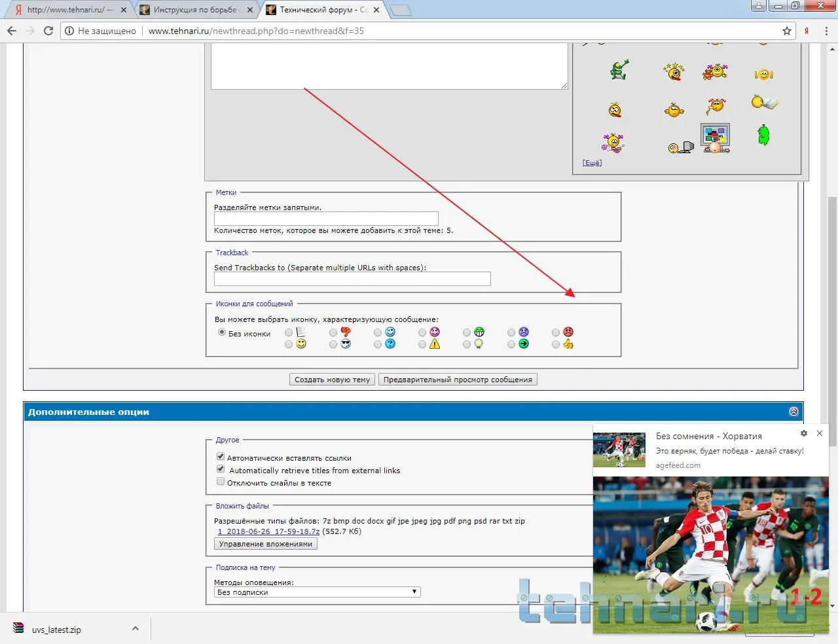
Task: Click the address bar URL
Action: point(256,31)
